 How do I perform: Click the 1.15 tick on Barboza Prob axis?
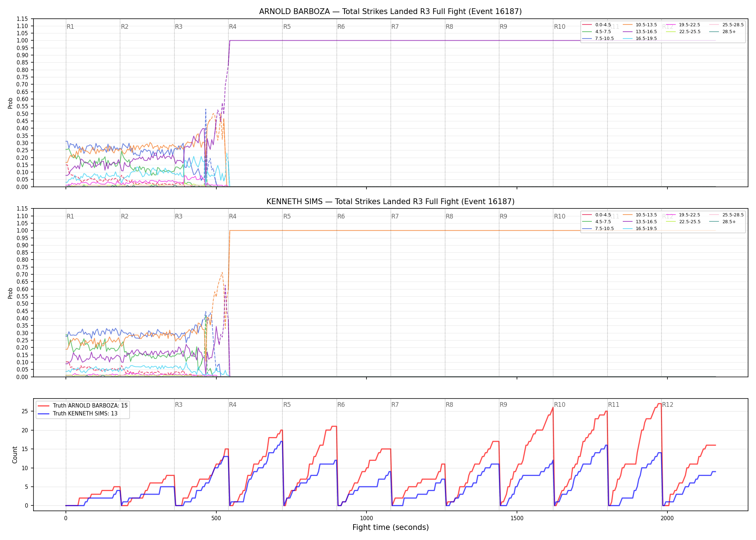(22, 19)
